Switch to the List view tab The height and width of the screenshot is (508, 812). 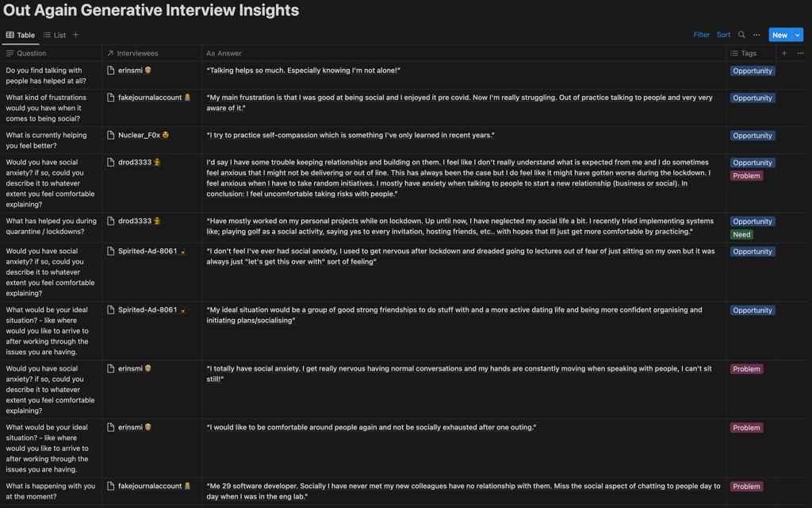tap(54, 35)
